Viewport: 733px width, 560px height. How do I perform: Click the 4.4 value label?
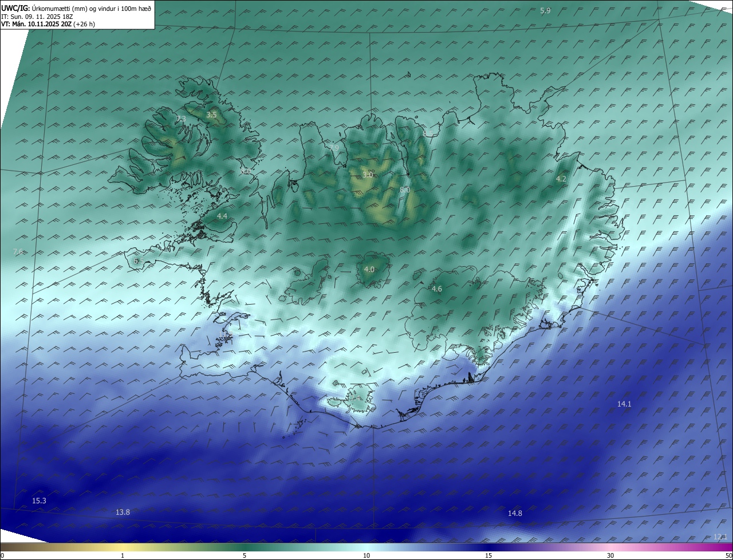pos(222,216)
